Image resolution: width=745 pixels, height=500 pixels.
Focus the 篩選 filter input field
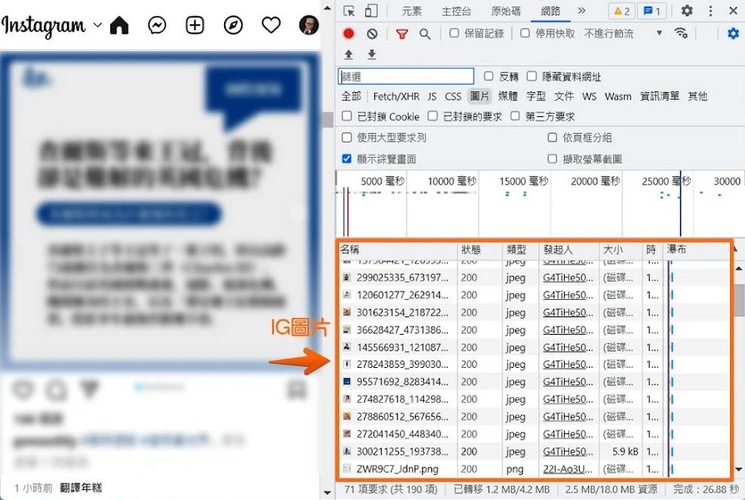point(406,77)
